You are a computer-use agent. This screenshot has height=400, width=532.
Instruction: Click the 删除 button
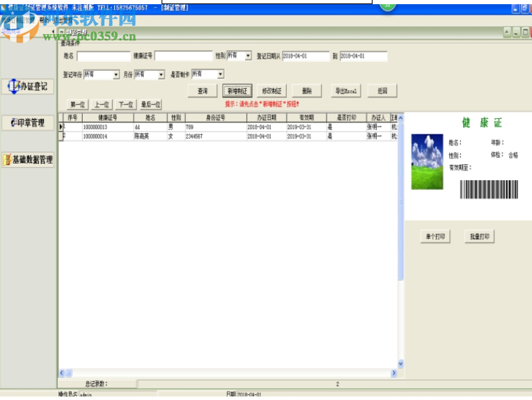[x=306, y=91]
